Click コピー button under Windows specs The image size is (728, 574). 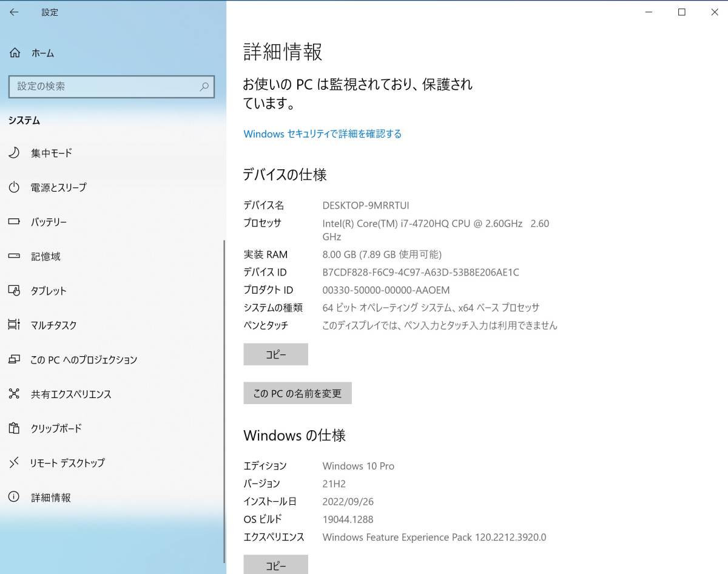tap(276, 565)
